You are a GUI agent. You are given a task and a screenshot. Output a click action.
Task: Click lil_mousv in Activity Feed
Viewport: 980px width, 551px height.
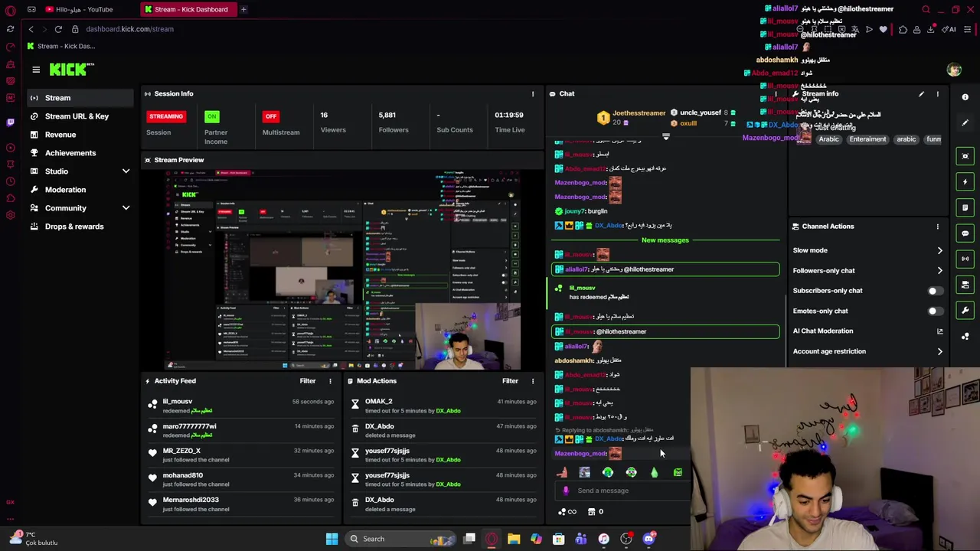[178, 401]
